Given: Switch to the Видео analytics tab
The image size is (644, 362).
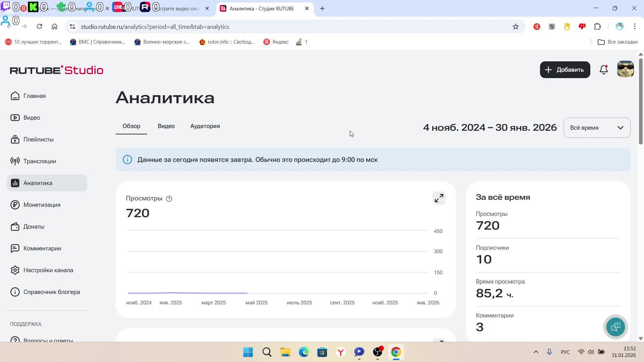Looking at the screenshot, I should pos(166,126).
